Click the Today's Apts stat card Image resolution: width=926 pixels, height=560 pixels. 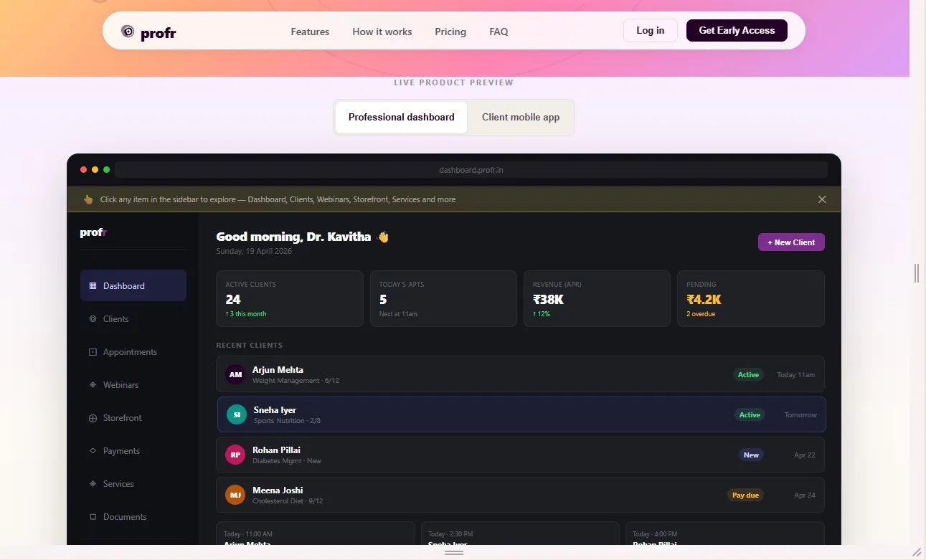coord(443,298)
